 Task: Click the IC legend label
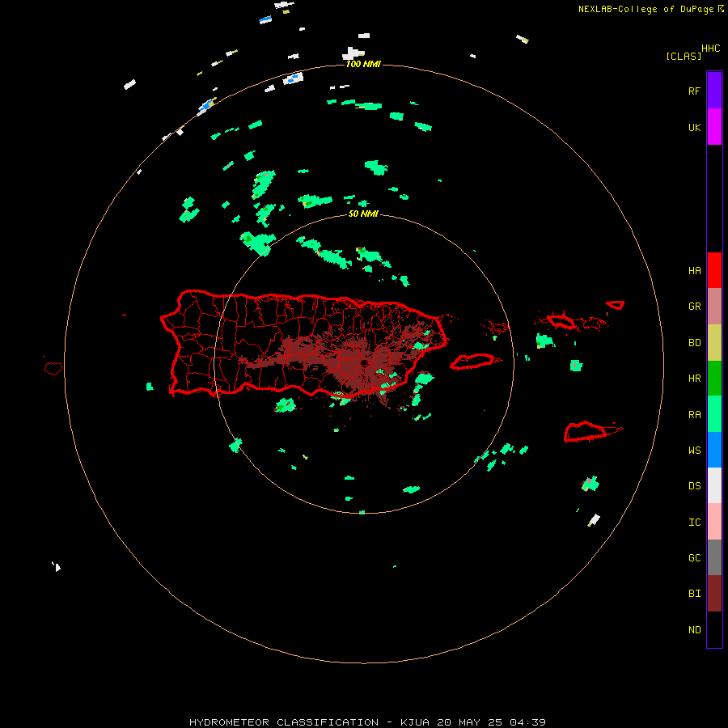pyautogui.click(x=694, y=522)
